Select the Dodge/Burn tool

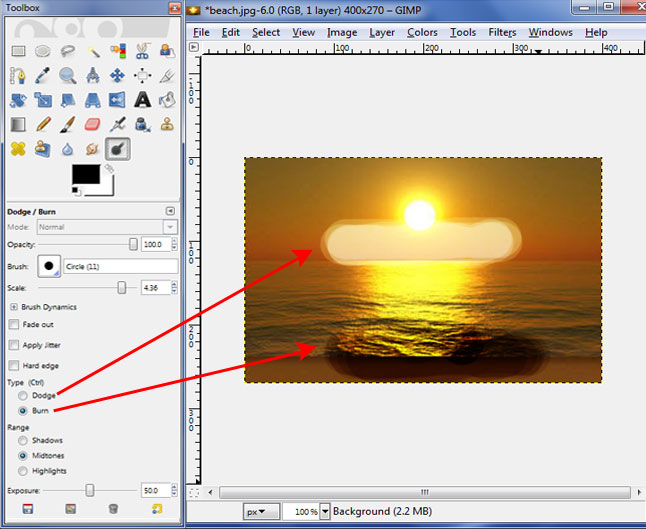(117, 149)
